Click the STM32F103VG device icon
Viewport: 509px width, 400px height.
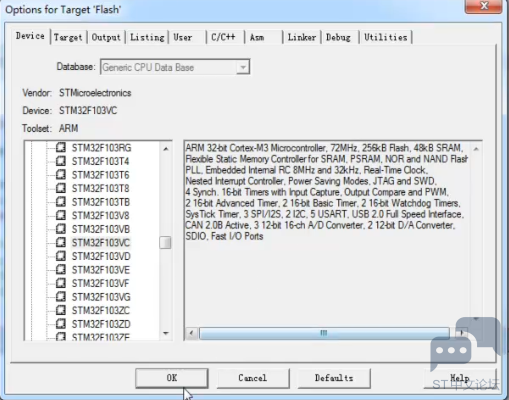pyautogui.click(x=61, y=297)
